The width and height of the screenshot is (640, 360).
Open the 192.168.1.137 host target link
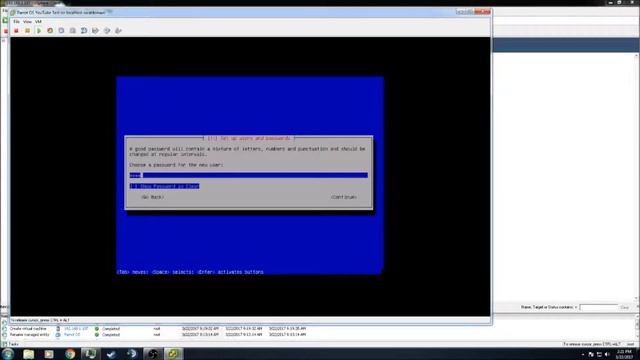(76, 329)
